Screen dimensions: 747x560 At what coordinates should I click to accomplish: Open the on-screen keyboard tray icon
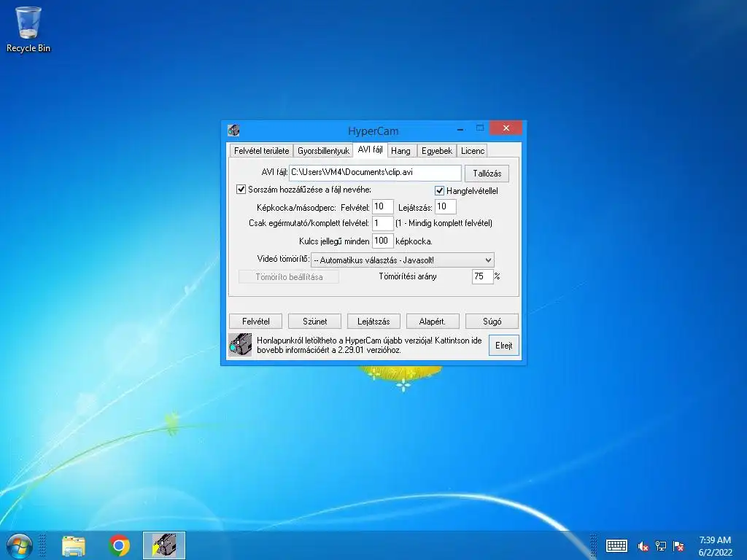pos(616,545)
